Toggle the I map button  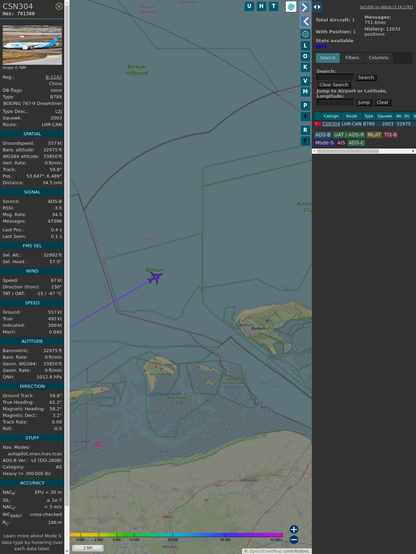click(305, 116)
